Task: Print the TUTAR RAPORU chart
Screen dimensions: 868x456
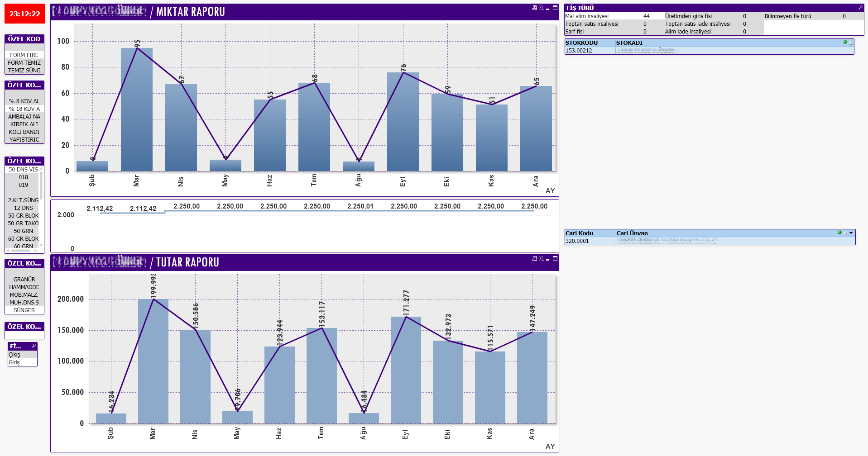Action: pos(534,259)
